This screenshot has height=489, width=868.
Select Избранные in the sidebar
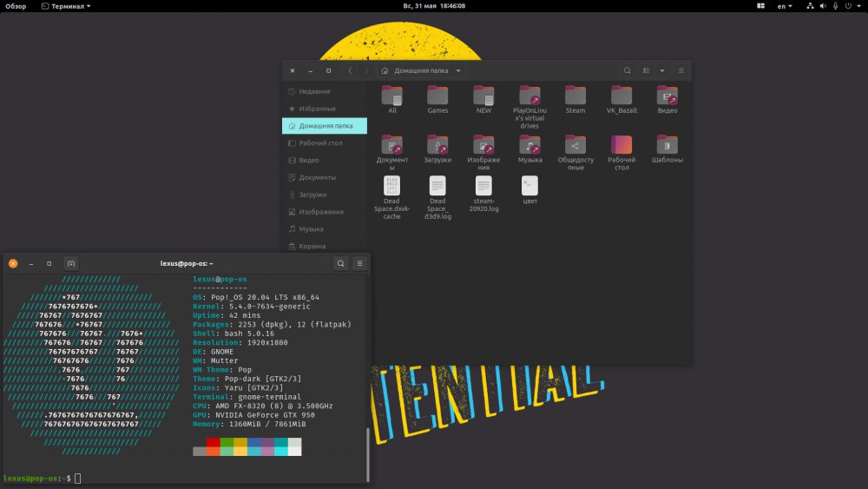[x=325, y=109]
